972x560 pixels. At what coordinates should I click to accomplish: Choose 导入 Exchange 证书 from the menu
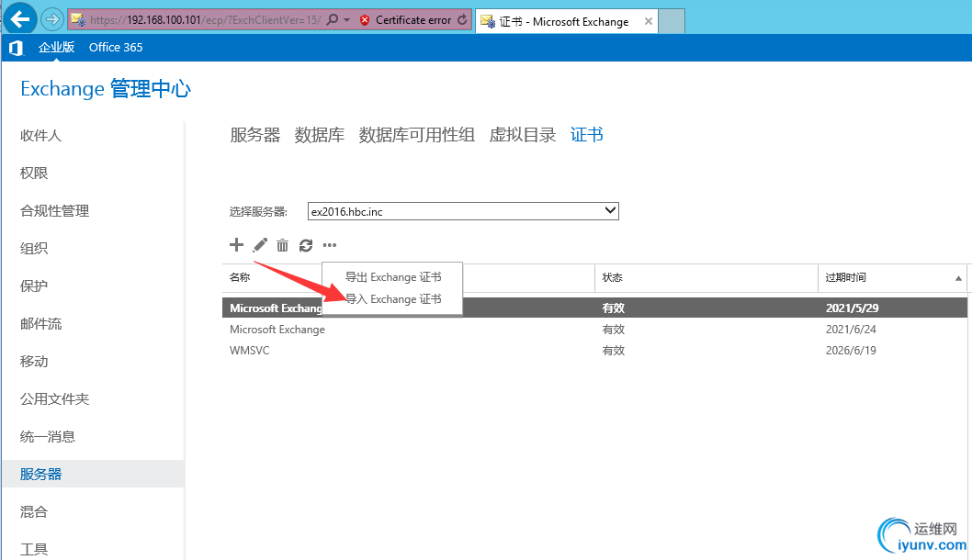(393, 299)
